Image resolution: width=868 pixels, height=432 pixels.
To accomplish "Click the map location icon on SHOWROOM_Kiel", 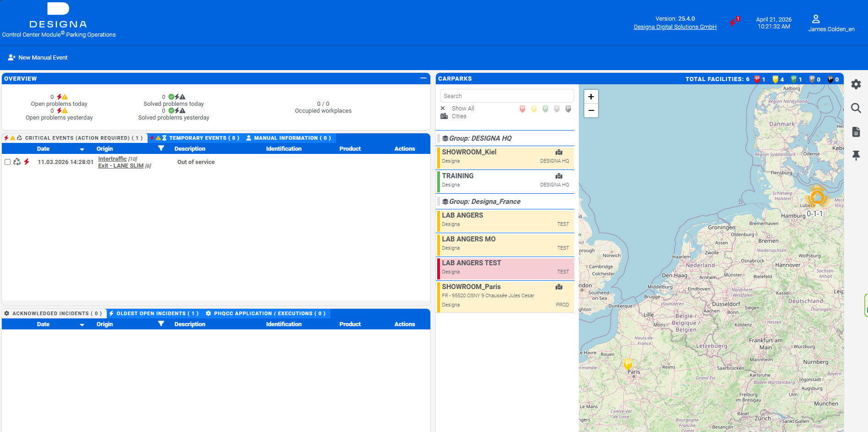I will tap(559, 152).
